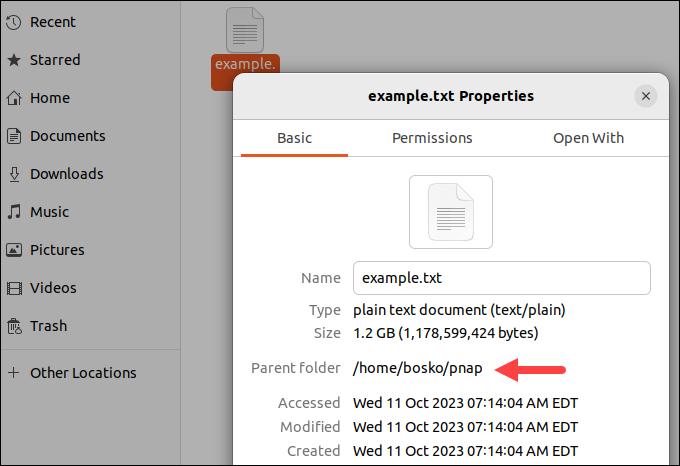Click the Trash bin icon
The image size is (680, 466).
pos(14,326)
